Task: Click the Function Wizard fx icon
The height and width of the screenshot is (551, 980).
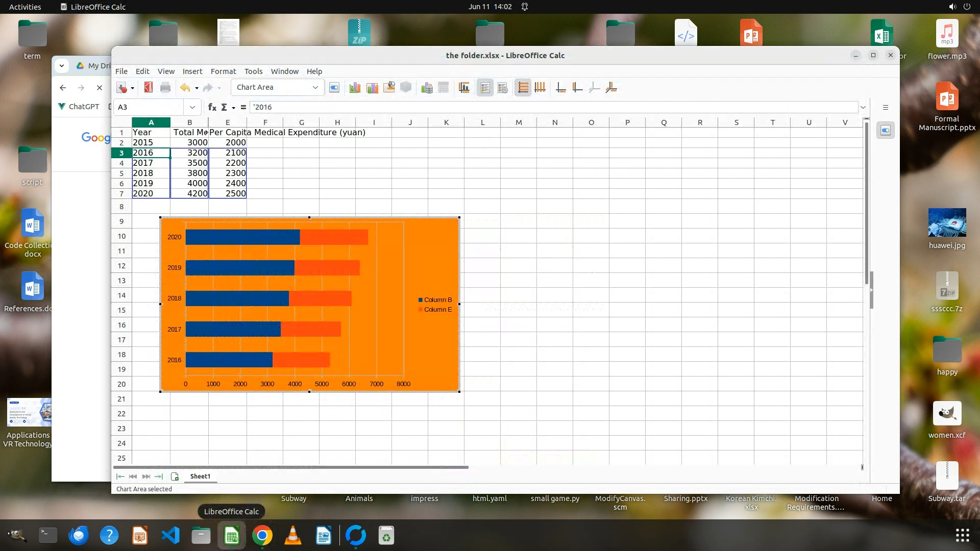Action: click(x=212, y=107)
